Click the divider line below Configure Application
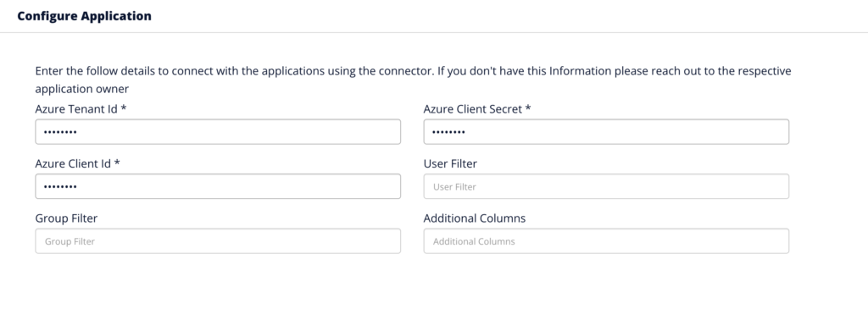This screenshot has width=868, height=309. [x=434, y=33]
